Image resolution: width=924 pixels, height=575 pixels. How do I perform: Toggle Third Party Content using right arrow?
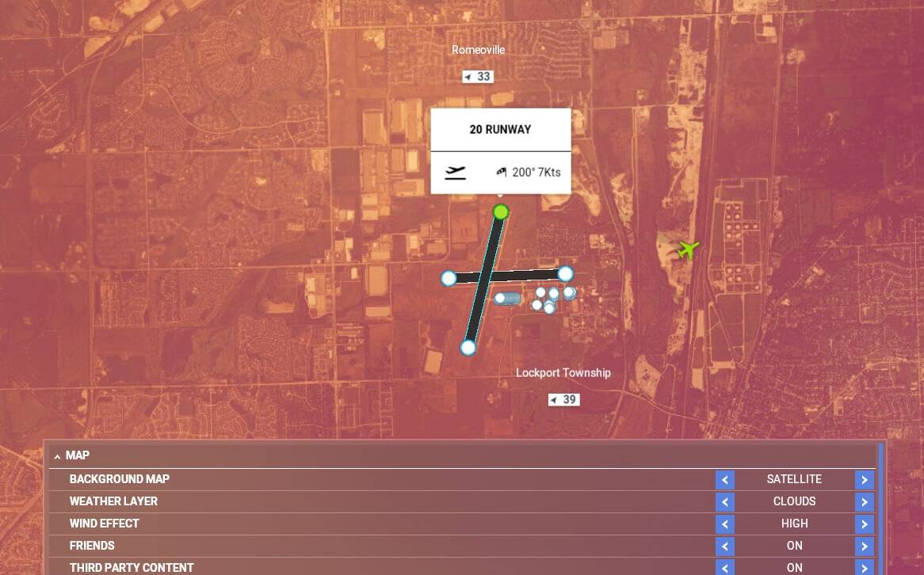tap(865, 568)
